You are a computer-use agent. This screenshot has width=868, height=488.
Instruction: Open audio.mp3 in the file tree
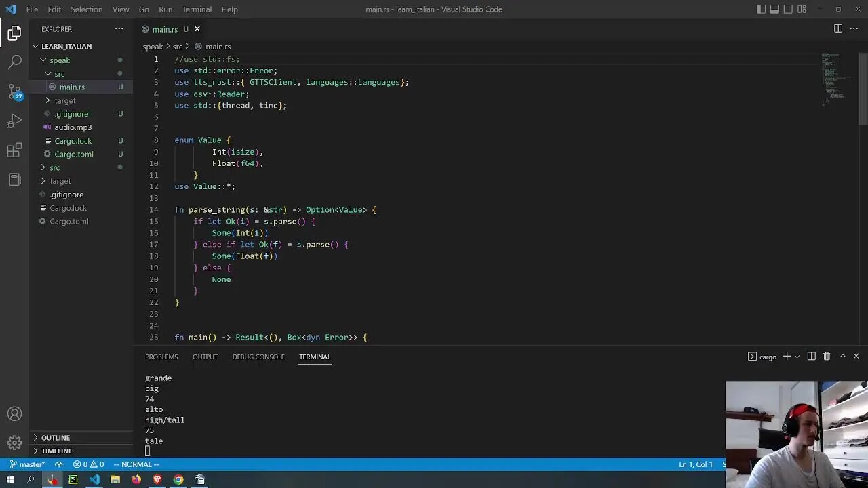81,127
